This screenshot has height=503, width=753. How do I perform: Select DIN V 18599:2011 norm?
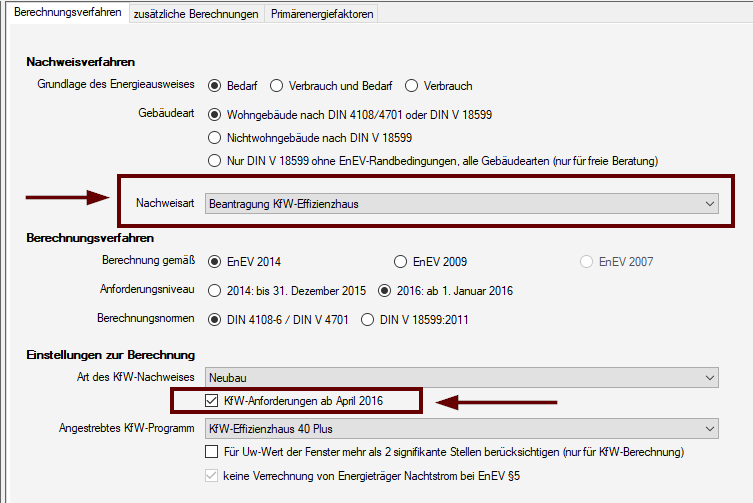pyautogui.click(x=367, y=319)
